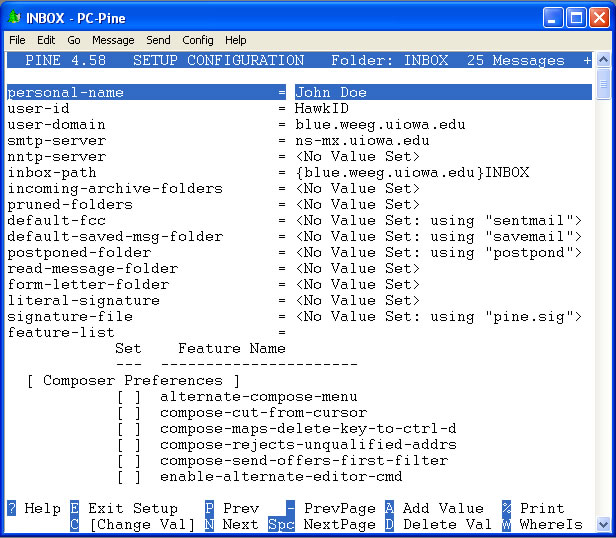Viewport: 616px width, 538px height.
Task: Click the A Add Value command
Action: point(434,509)
